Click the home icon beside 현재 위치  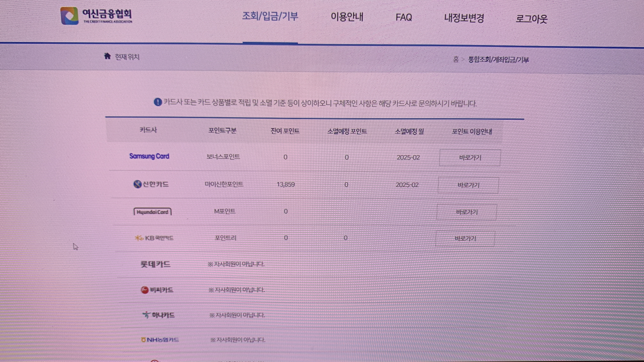107,56
